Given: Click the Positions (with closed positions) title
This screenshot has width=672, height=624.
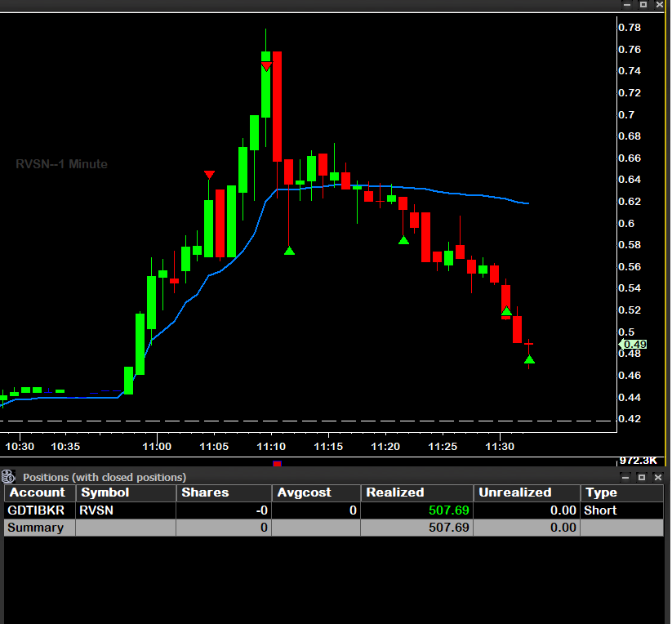Looking at the screenshot, I should tap(105, 478).
